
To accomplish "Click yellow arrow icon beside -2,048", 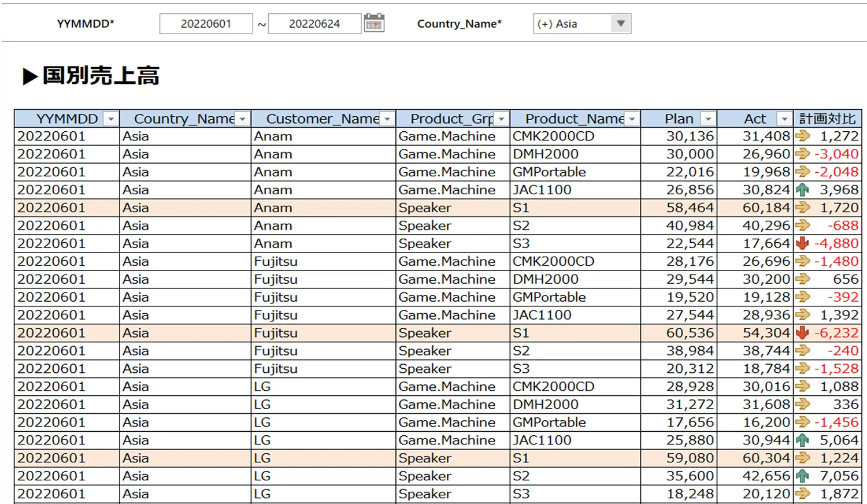I will point(802,172).
